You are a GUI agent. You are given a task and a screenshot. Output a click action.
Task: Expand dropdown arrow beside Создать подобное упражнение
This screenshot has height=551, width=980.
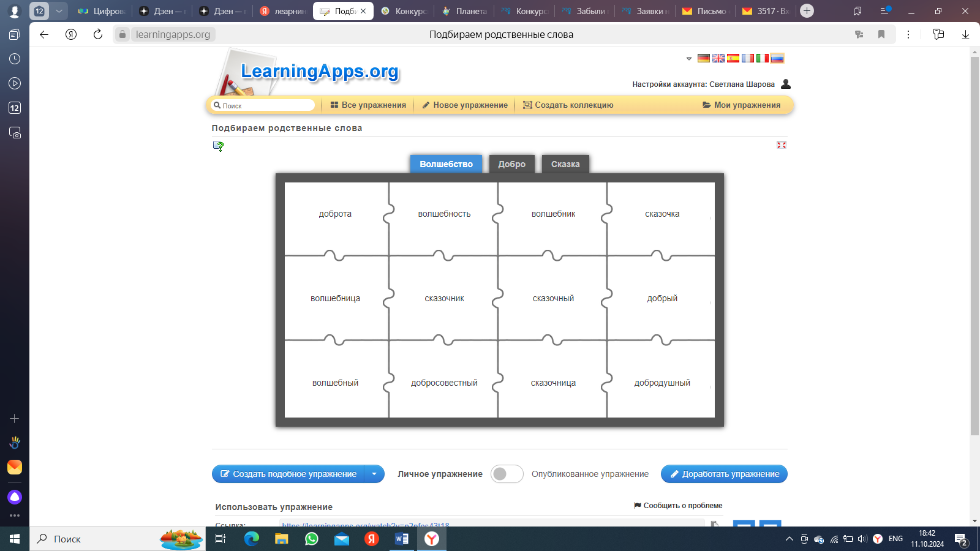(374, 474)
